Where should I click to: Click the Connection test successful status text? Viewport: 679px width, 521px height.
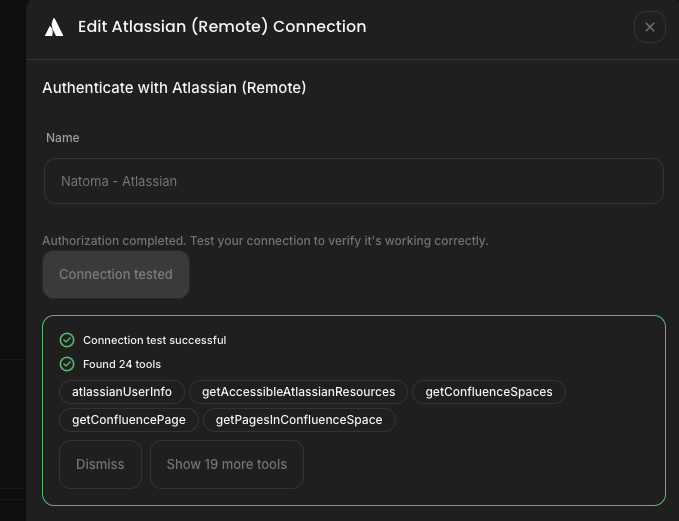click(x=154, y=340)
